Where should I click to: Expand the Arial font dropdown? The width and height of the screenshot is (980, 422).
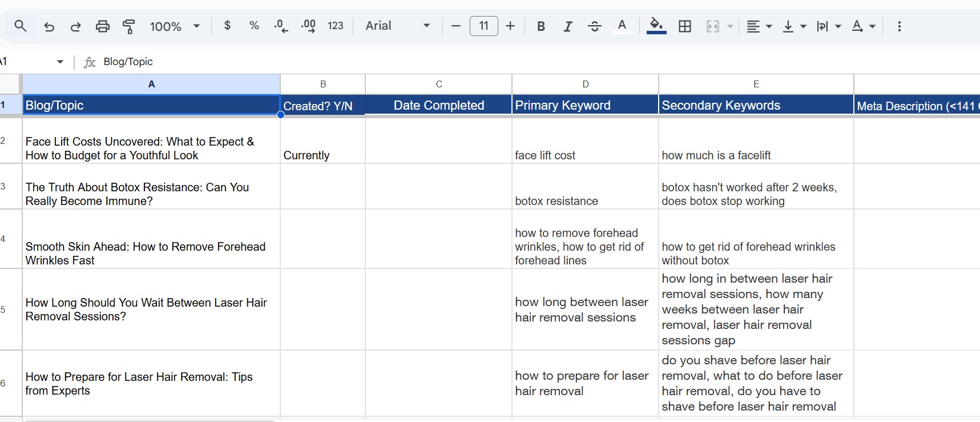pyautogui.click(x=398, y=26)
